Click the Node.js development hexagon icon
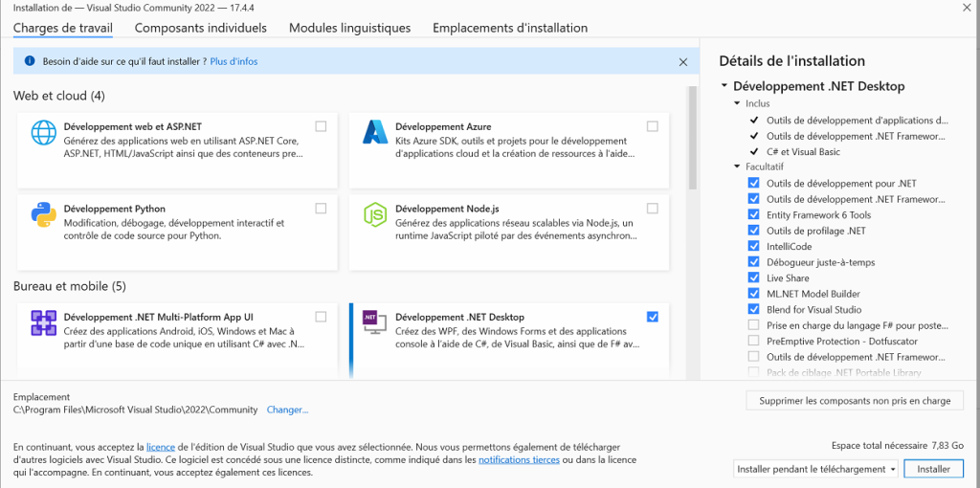Image resolution: width=980 pixels, height=488 pixels. point(374,214)
